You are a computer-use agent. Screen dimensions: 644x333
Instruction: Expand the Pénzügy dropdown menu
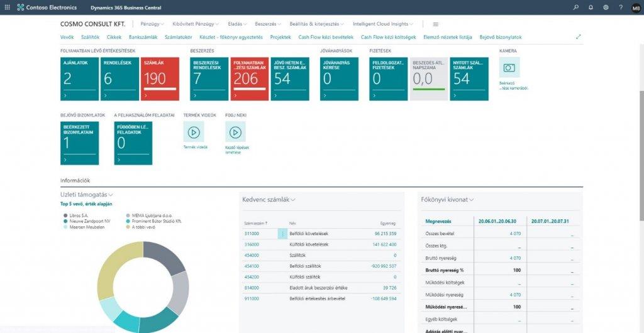click(x=151, y=24)
